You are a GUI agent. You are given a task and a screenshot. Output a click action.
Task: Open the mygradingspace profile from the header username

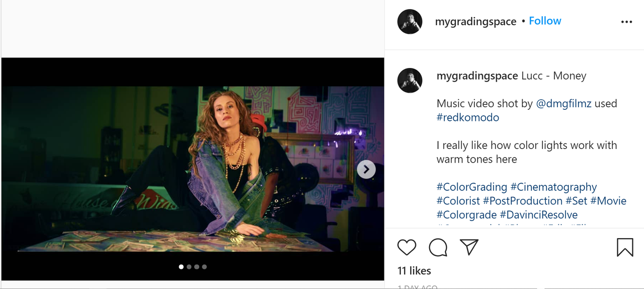pyautogui.click(x=475, y=22)
